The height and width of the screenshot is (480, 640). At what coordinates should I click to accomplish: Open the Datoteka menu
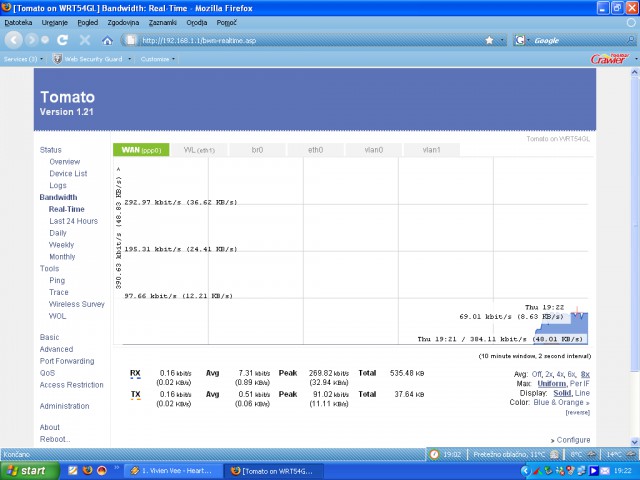click(18, 23)
